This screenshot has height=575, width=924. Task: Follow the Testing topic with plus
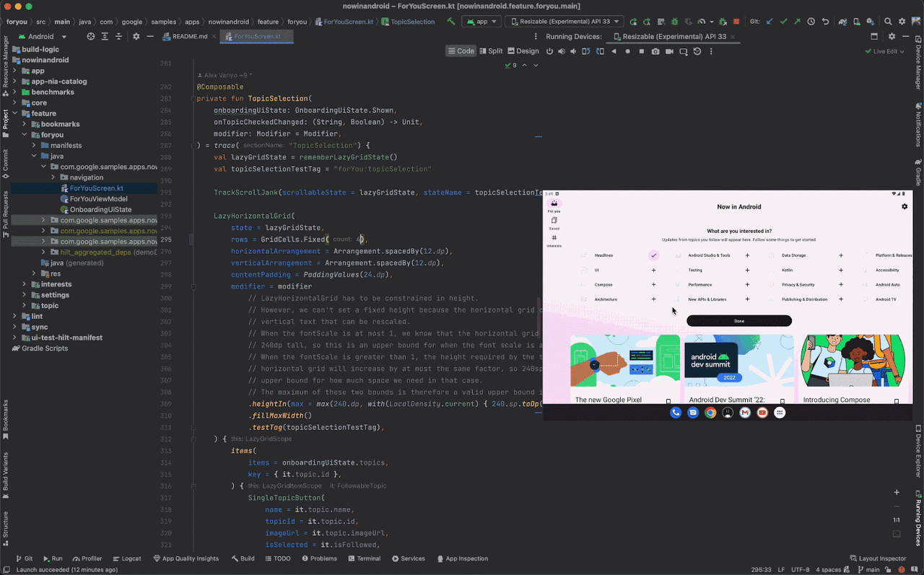[747, 270]
